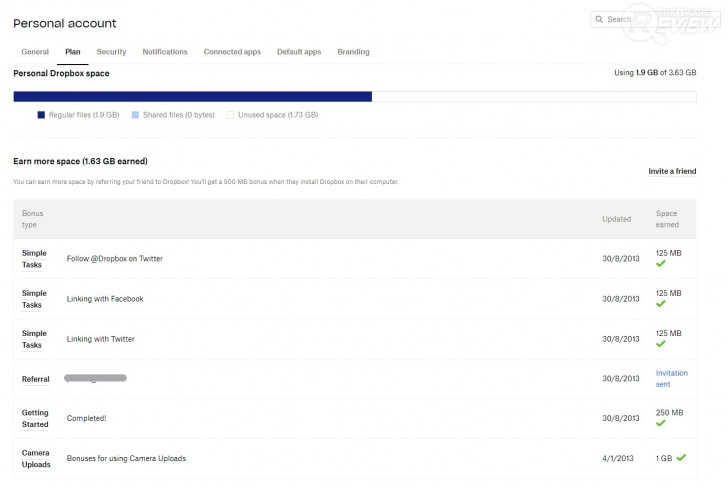Click the Using 1.9 GB of 3.63 GB text
Viewport: 728px width, 488px height.
tap(655, 73)
